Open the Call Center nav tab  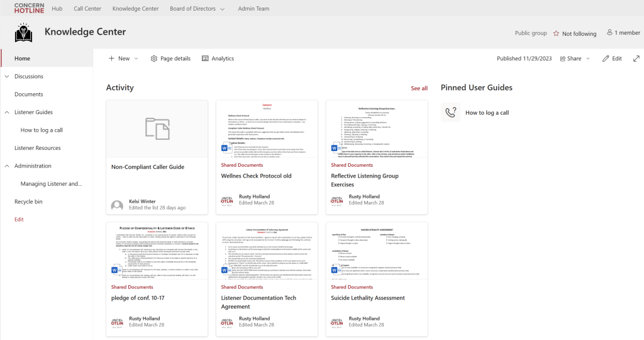coord(87,9)
